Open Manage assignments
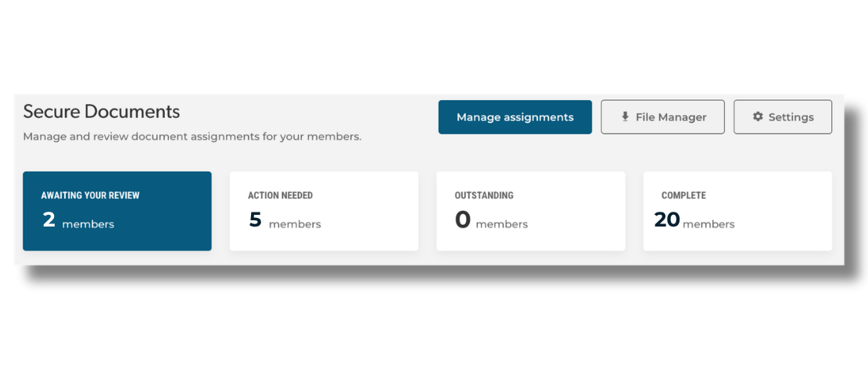The height and width of the screenshot is (389, 868). pyautogui.click(x=515, y=116)
